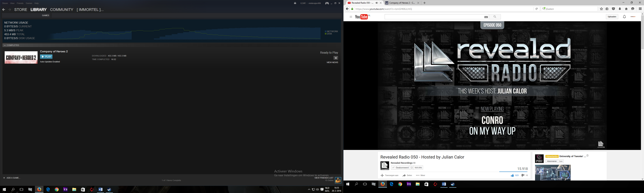Open Firefox downloads arrow icon

[620, 9]
